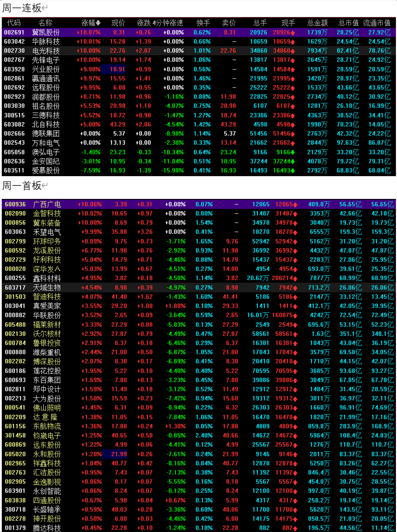Click 天域生物 stock name
Screen dimensions: 397x532
tap(47, 288)
